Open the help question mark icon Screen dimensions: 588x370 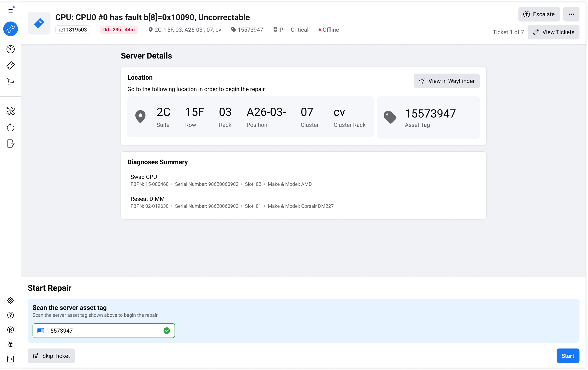point(11,315)
